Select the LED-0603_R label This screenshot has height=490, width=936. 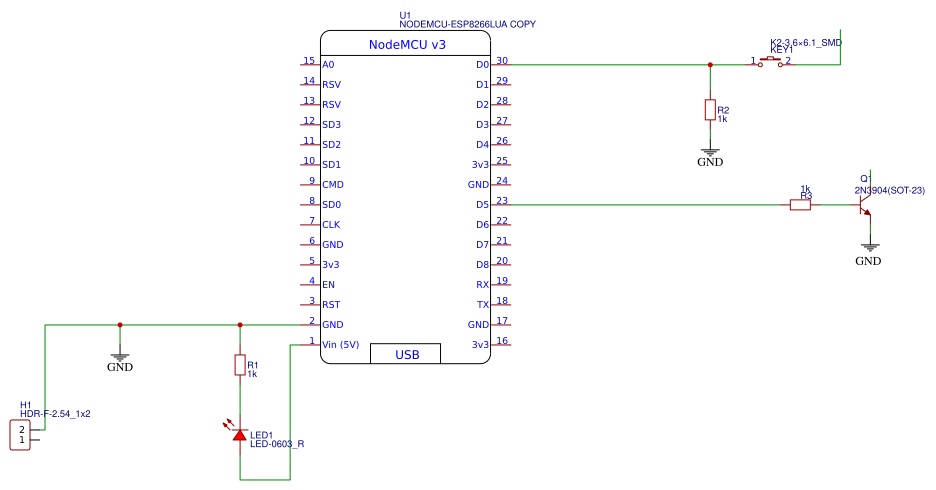(x=277, y=444)
